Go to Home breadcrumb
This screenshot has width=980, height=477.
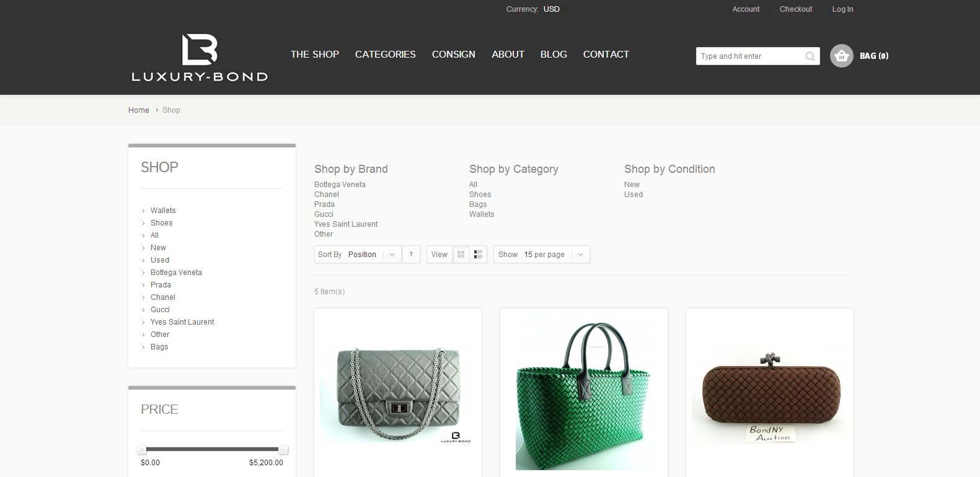point(139,110)
